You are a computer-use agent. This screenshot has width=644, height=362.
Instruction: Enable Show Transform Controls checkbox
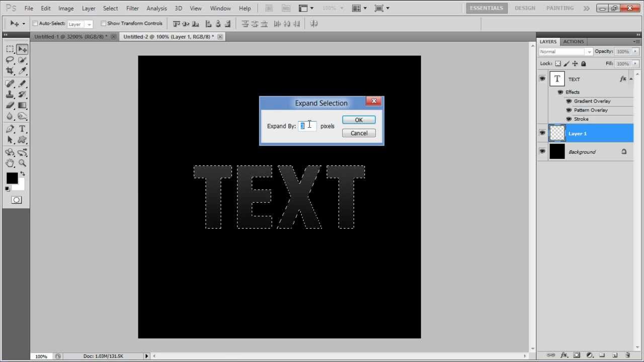pos(104,24)
